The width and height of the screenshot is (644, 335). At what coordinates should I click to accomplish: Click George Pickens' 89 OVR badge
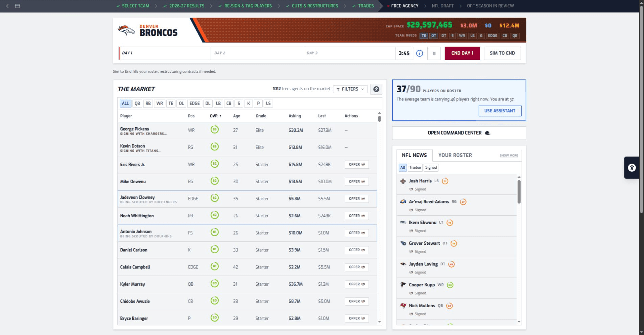coord(215,129)
